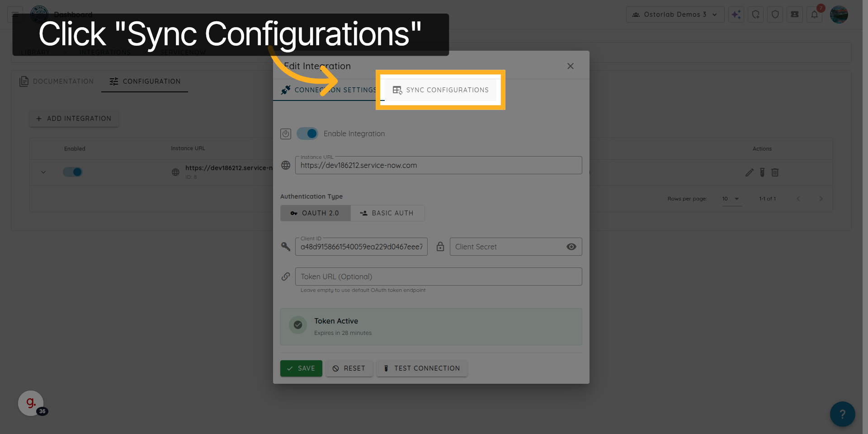Click the AI sparkle icon in the top bar
Viewport: 868px width, 434px height.
click(x=736, y=14)
